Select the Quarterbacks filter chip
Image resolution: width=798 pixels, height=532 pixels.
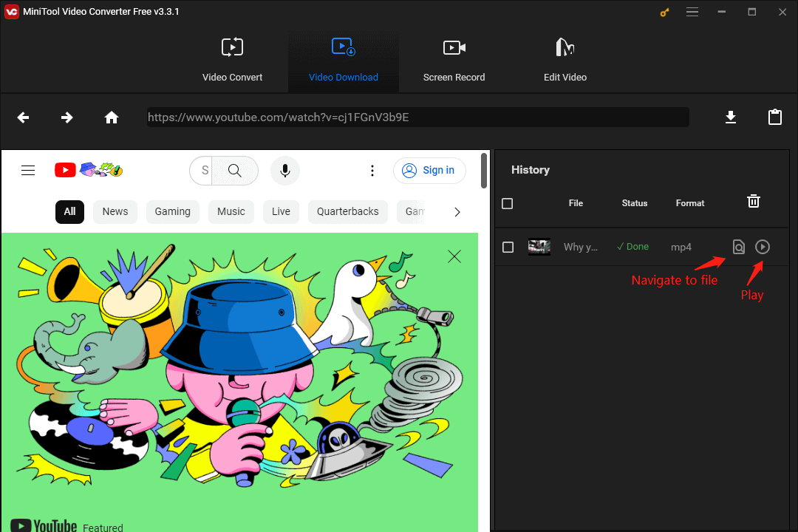347,212
